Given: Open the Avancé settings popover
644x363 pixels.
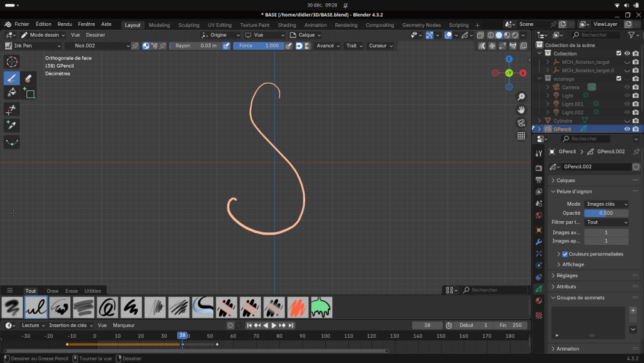Looking at the screenshot, I should [327, 46].
